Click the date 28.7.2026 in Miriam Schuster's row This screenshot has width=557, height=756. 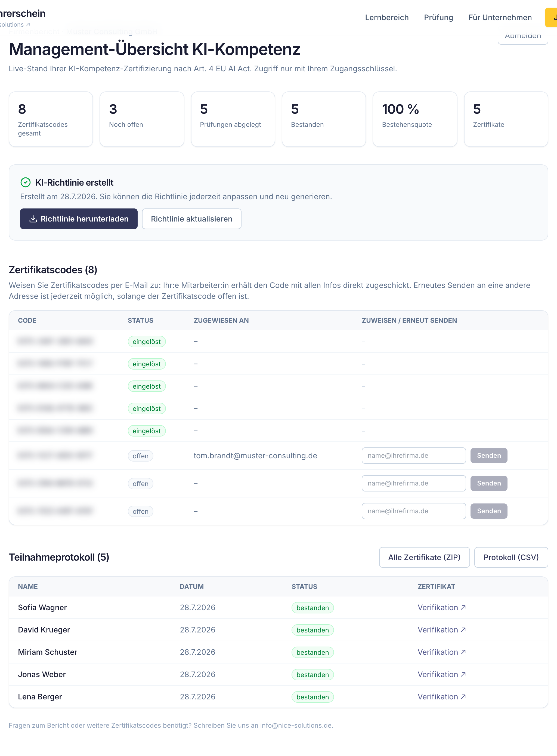(x=197, y=652)
